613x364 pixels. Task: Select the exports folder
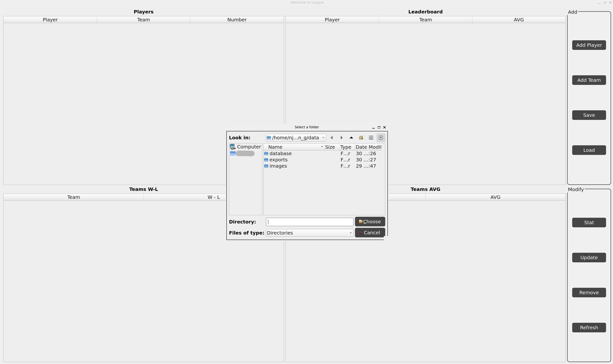[x=278, y=160]
